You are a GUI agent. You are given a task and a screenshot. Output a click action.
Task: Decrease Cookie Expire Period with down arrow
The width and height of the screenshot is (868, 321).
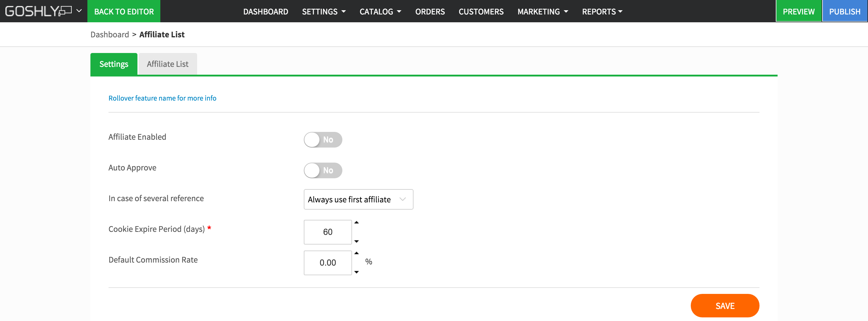click(357, 242)
